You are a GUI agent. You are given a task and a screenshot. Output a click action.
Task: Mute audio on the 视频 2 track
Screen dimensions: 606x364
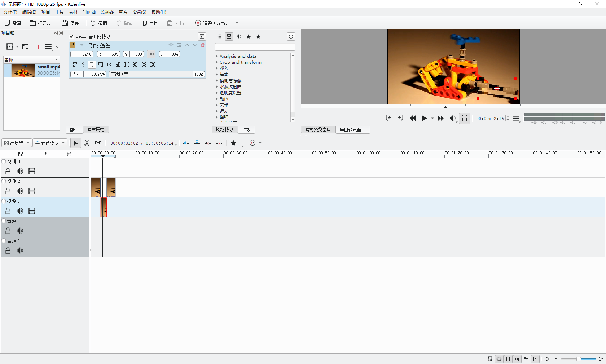[x=20, y=191]
